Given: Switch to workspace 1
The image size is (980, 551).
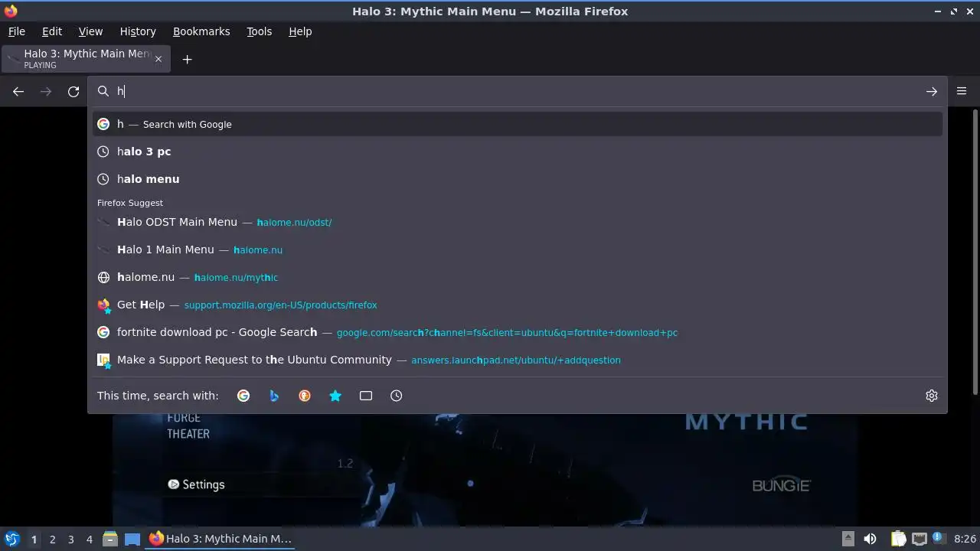Looking at the screenshot, I should [x=34, y=540].
